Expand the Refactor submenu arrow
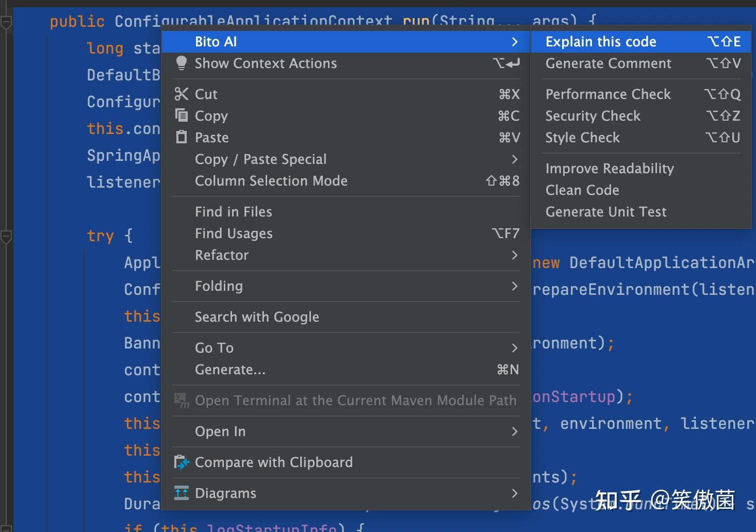756x532 pixels. [514, 255]
